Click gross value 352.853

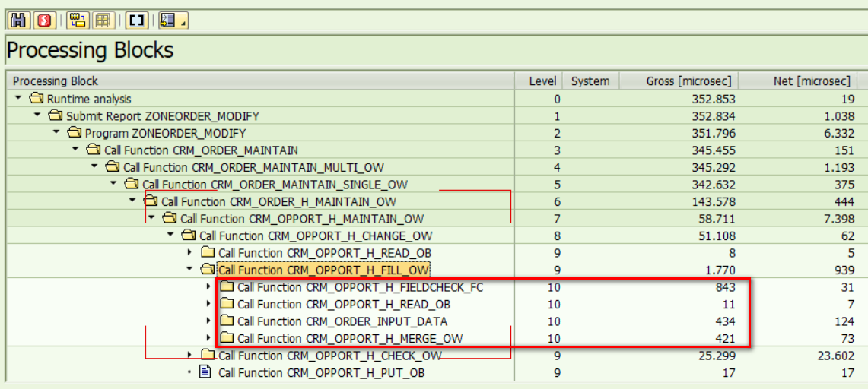(713, 100)
